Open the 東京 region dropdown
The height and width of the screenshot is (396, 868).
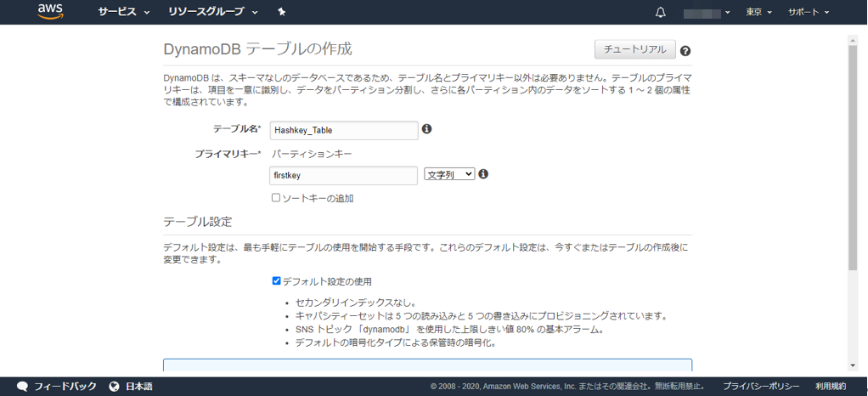(758, 12)
